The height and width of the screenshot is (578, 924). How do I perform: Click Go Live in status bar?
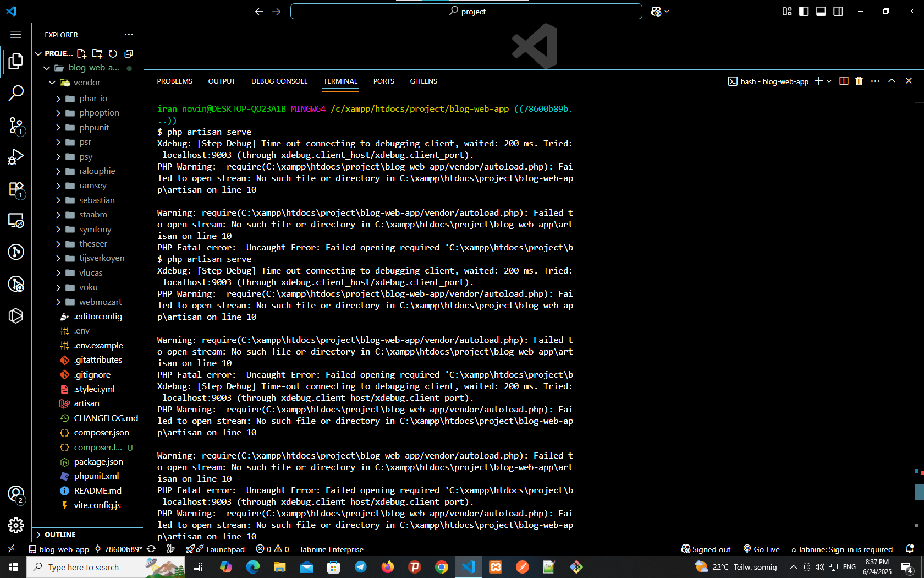pos(762,549)
